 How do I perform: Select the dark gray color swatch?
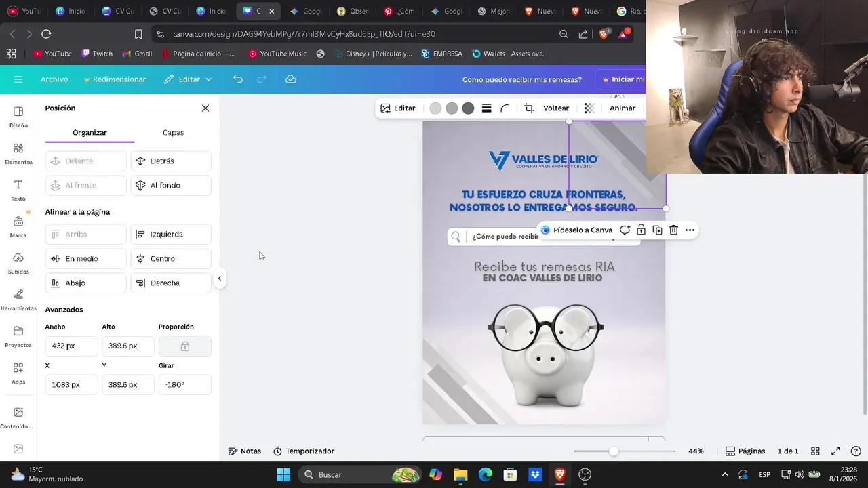coord(468,108)
